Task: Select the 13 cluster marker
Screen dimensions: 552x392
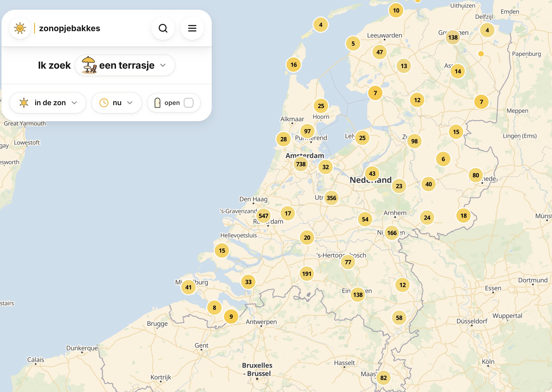Action: tap(404, 66)
